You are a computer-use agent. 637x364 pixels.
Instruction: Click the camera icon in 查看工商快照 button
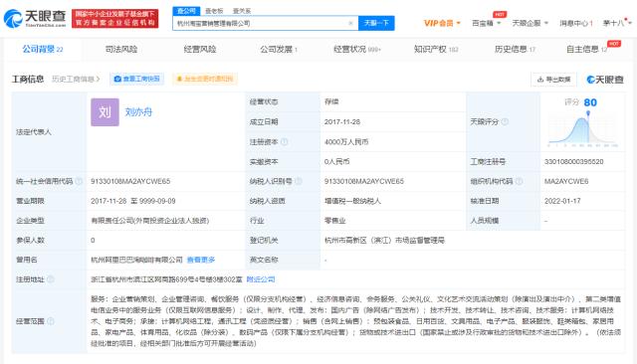[x=117, y=79]
